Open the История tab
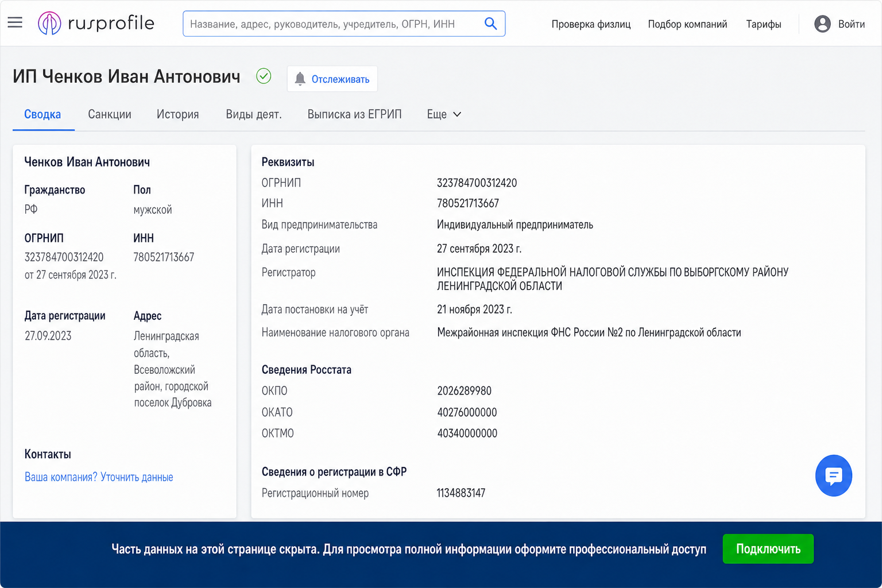882x588 pixels. click(x=178, y=114)
